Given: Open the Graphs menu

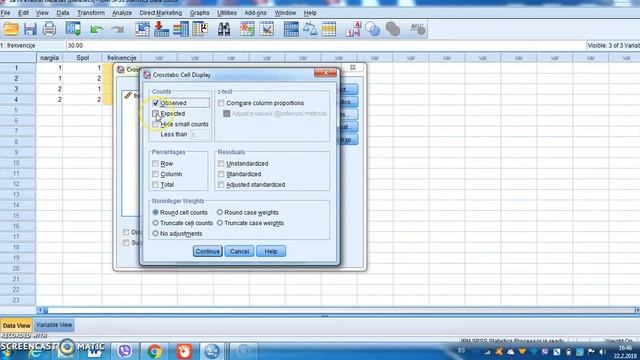Looking at the screenshot, I should point(199,13).
